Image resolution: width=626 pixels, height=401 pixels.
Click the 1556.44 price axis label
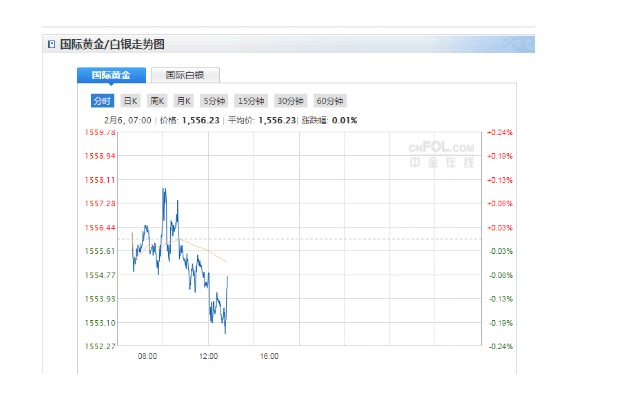(x=102, y=227)
